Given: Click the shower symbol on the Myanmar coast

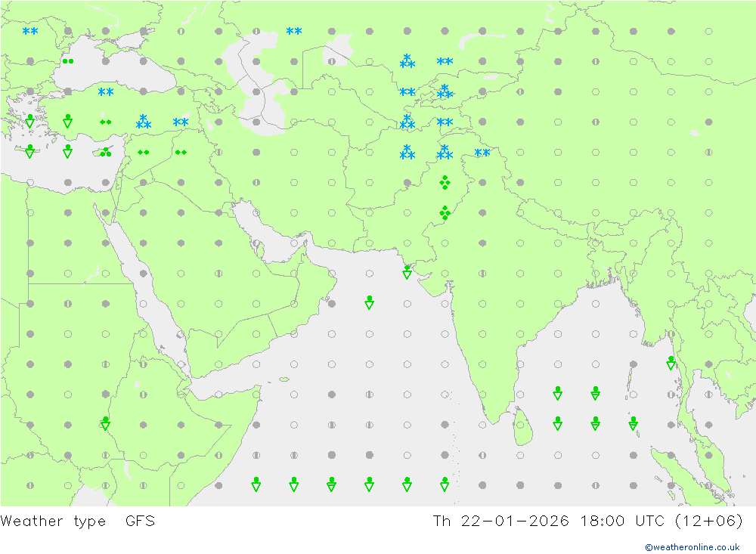Looking at the screenshot, I should [671, 363].
